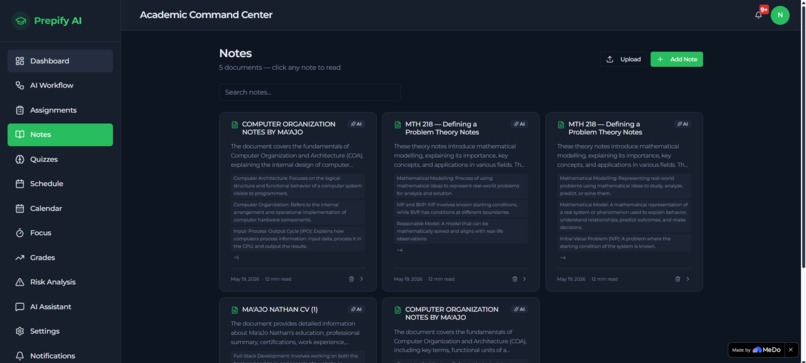806x363 pixels.
Task: Focus the Search notes field
Action: 310,93
